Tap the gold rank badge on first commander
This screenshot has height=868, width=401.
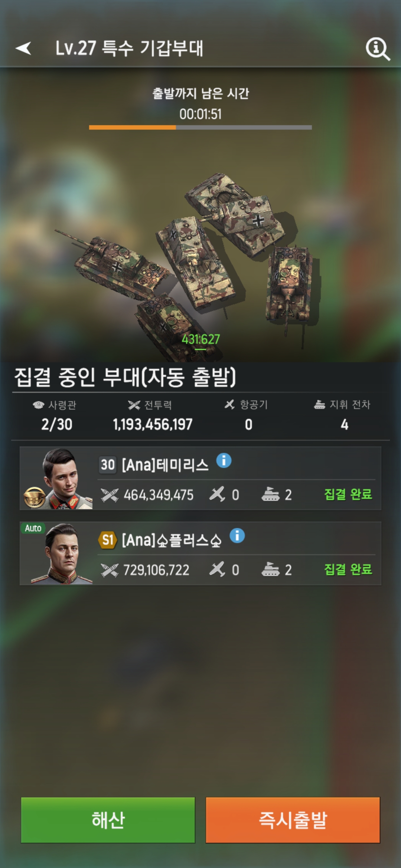pos(35,497)
